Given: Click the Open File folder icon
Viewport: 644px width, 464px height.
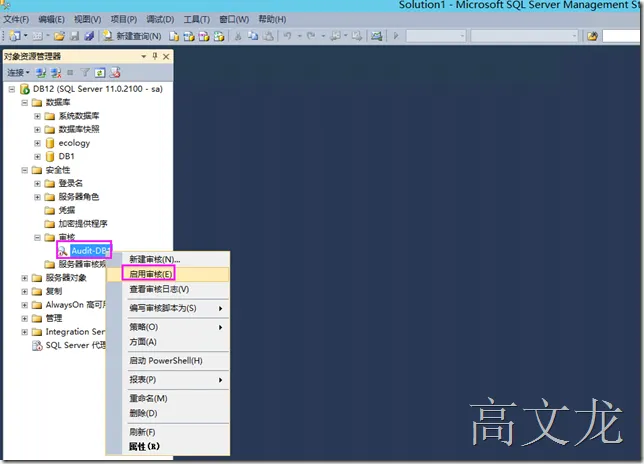Looking at the screenshot, I should pos(59,36).
